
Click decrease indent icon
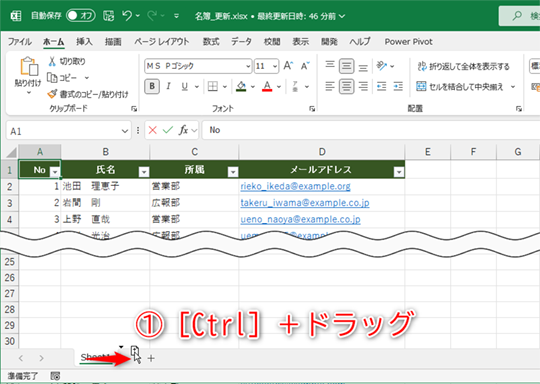tap(382, 86)
